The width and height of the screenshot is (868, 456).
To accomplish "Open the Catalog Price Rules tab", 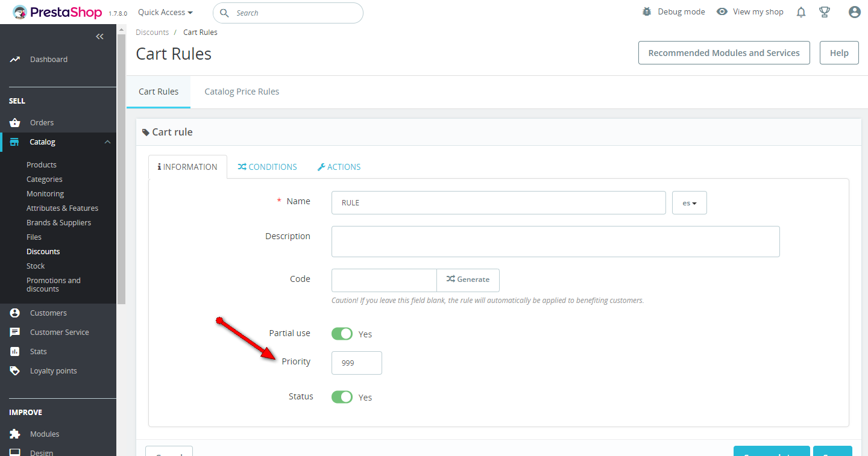I will tap(242, 92).
